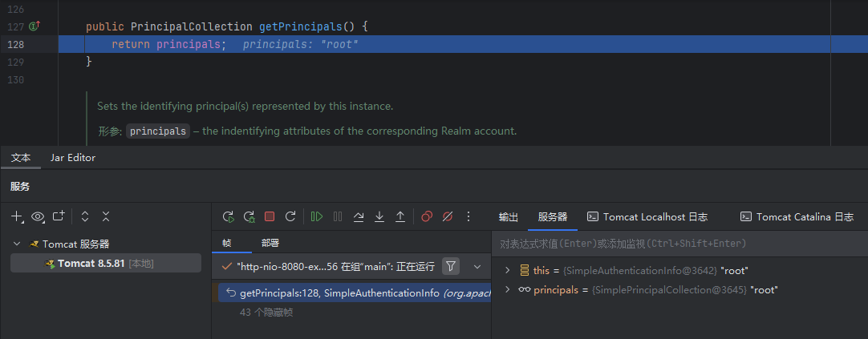Stop the running Tomcat server
Viewport: 868px width, 339px height.
click(x=270, y=216)
